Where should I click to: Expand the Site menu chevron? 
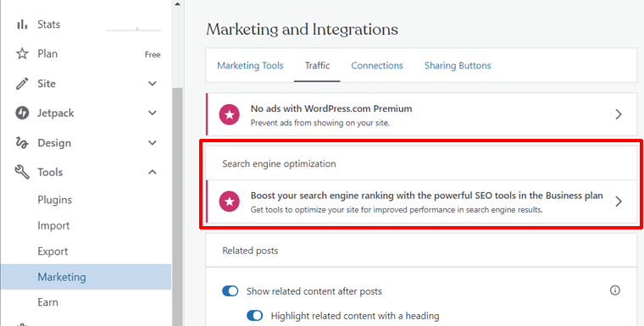pyautogui.click(x=153, y=84)
